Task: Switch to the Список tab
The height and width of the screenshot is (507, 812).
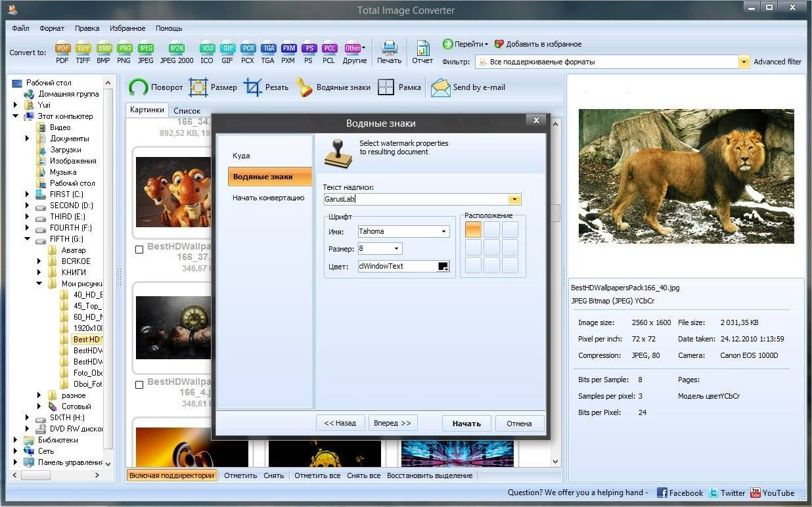Action: pyautogui.click(x=187, y=111)
